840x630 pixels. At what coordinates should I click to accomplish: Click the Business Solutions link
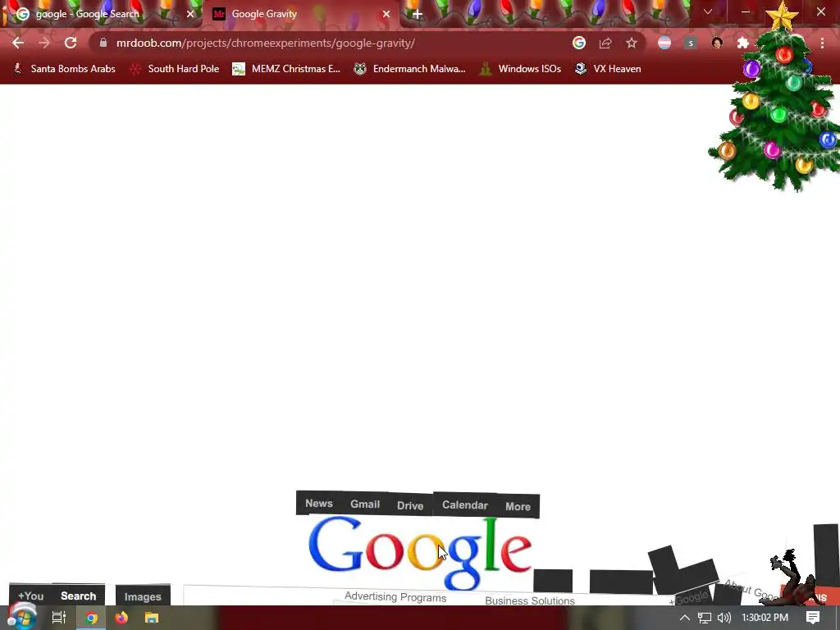click(x=530, y=600)
